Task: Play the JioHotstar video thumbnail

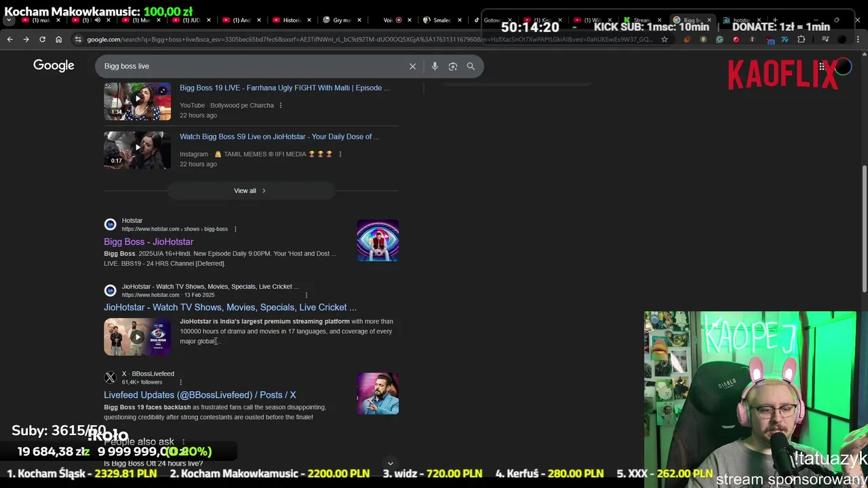Action: (x=138, y=337)
